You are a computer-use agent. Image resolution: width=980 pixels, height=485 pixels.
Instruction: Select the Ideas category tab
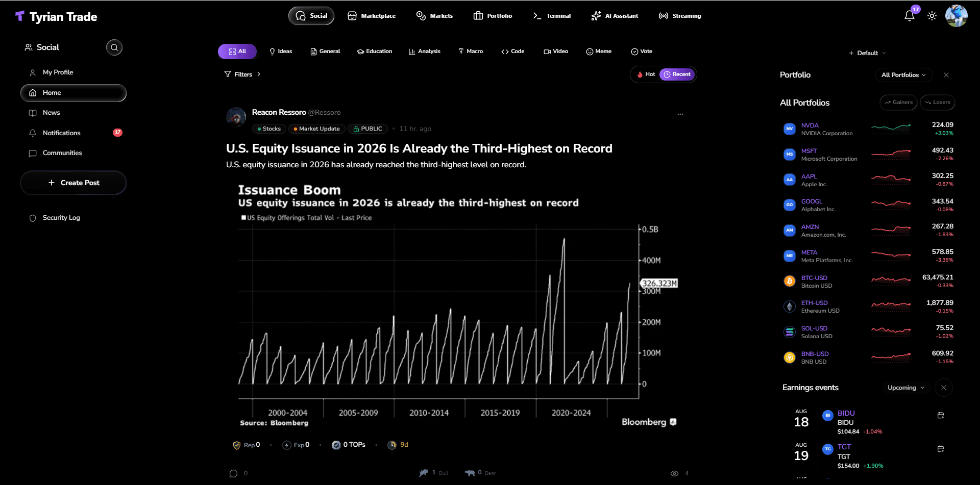coord(281,52)
